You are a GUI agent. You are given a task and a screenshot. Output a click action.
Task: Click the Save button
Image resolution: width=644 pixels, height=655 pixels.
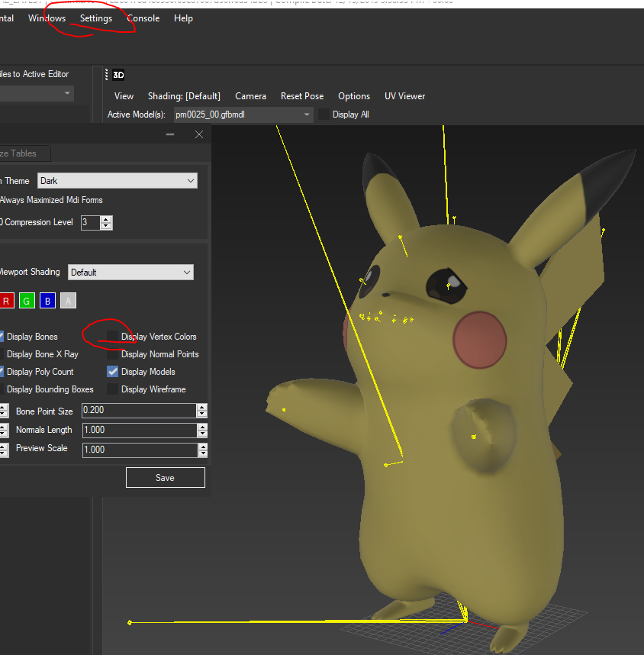165,478
